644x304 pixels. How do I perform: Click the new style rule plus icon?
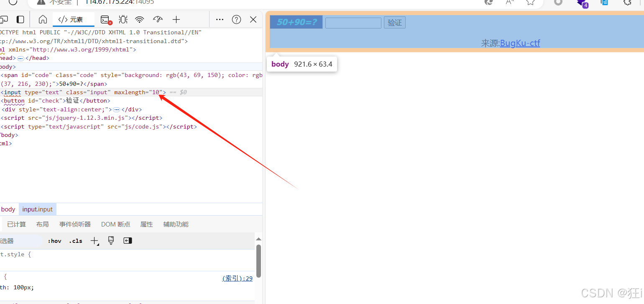click(x=94, y=240)
